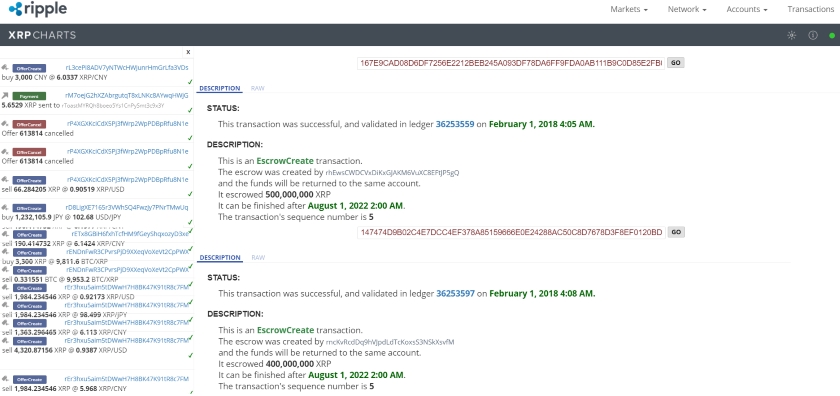Click 'It escrowed 500,000,000 XRP' text
Image resolution: width=840 pixels, height=396 pixels.
274,195
